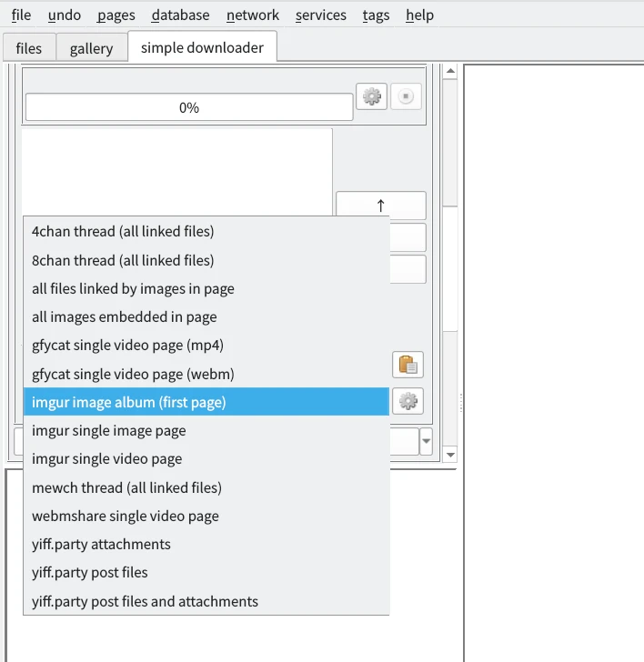Open the tags menu
The image size is (644, 662).
tap(376, 15)
